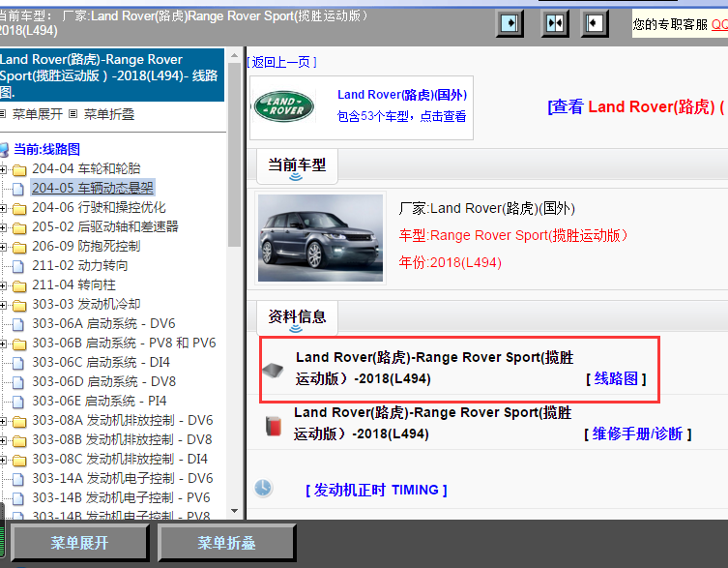Click the blue sidebar title 线路图 header
This screenshot has height=568, width=728.
click(111, 75)
